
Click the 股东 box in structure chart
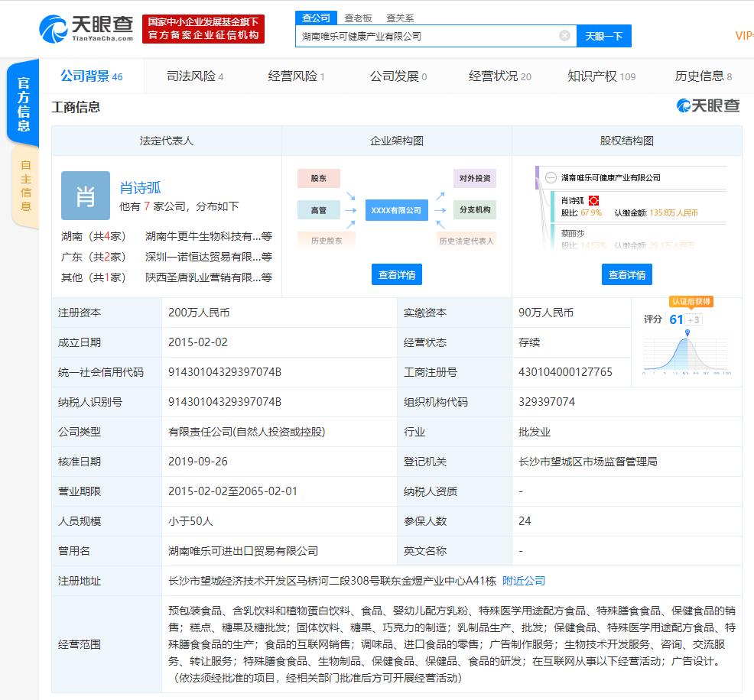(x=318, y=178)
